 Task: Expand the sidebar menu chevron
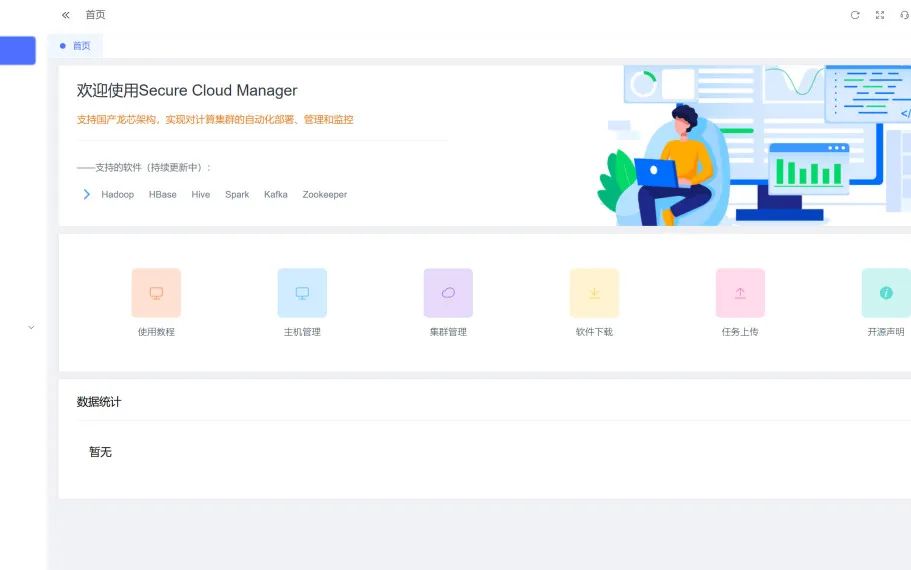[31, 327]
